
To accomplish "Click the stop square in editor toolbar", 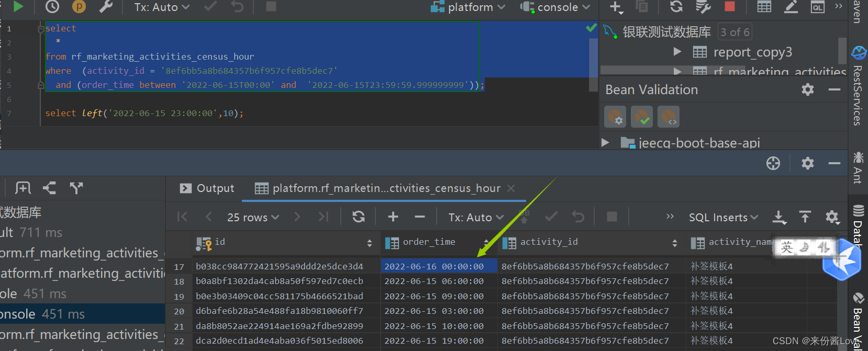I will [271, 6].
